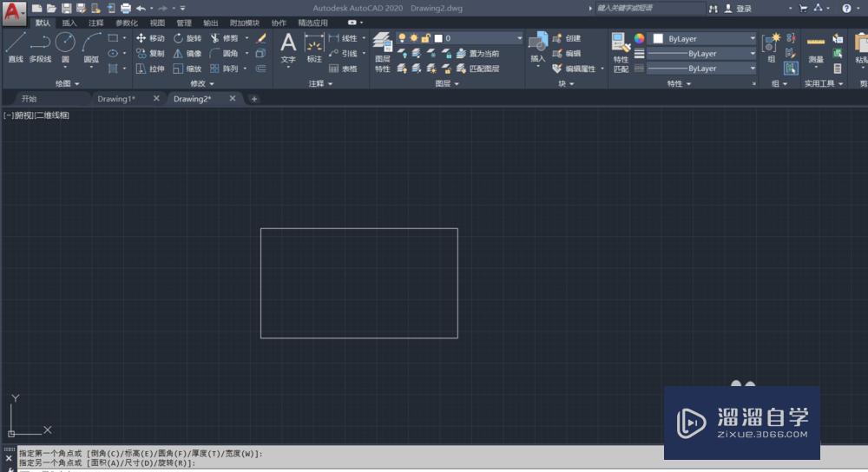Click the Save icon in quick access toolbar
Viewport: 868px width, 472px height.
pyautogui.click(x=67, y=9)
